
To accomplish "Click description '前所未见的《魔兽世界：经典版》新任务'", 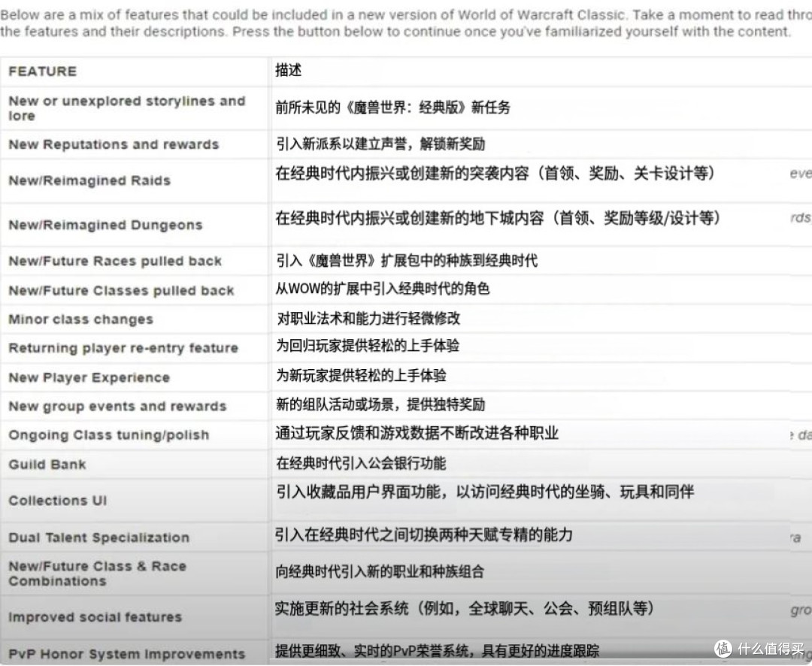I will pyautogui.click(x=393, y=107).
